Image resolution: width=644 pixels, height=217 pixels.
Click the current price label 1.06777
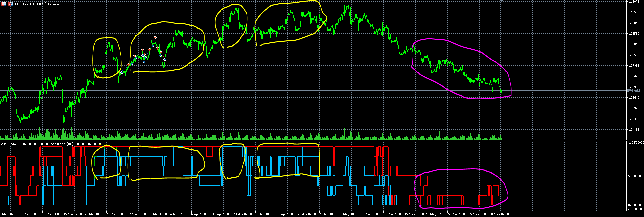tap(634, 90)
